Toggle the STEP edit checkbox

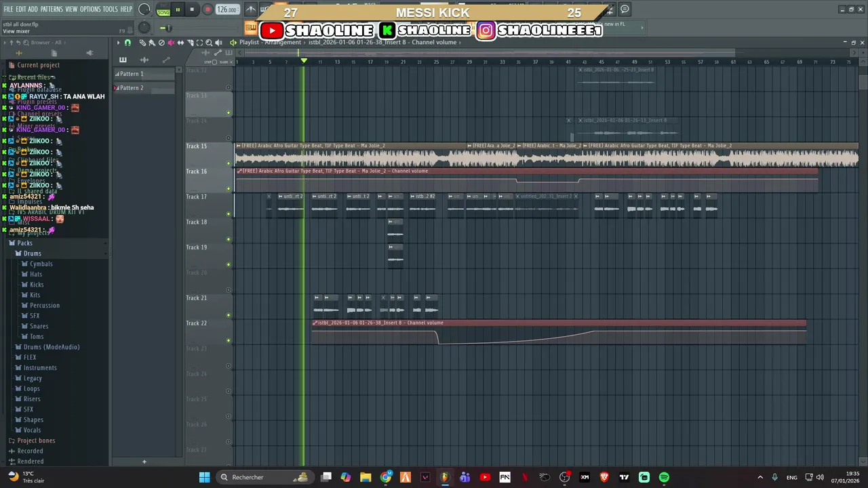click(x=214, y=62)
